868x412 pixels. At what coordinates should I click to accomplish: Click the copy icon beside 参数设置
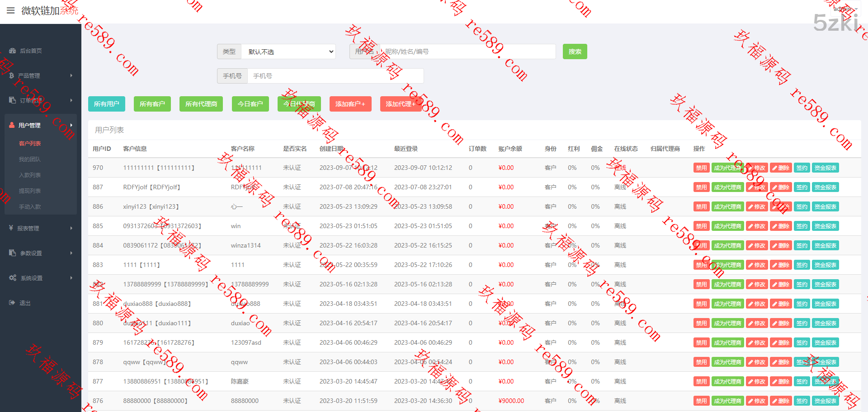pyautogui.click(x=13, y=253)
